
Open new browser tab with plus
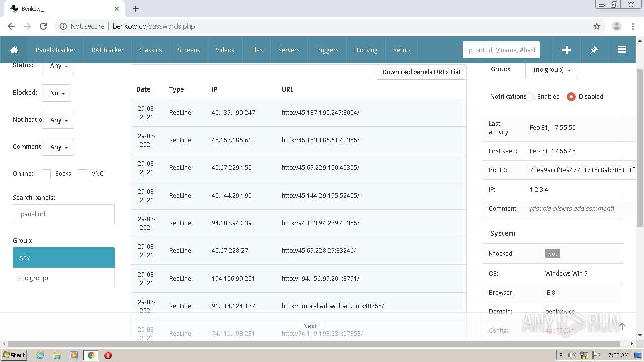pyautogui.click(x=136, y=9)
